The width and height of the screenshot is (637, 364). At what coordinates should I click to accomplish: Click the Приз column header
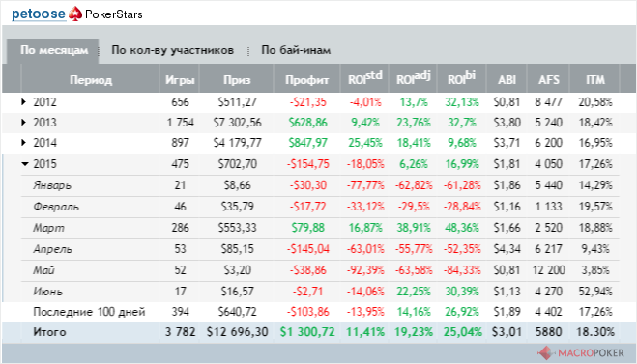(x=237, y=79)
